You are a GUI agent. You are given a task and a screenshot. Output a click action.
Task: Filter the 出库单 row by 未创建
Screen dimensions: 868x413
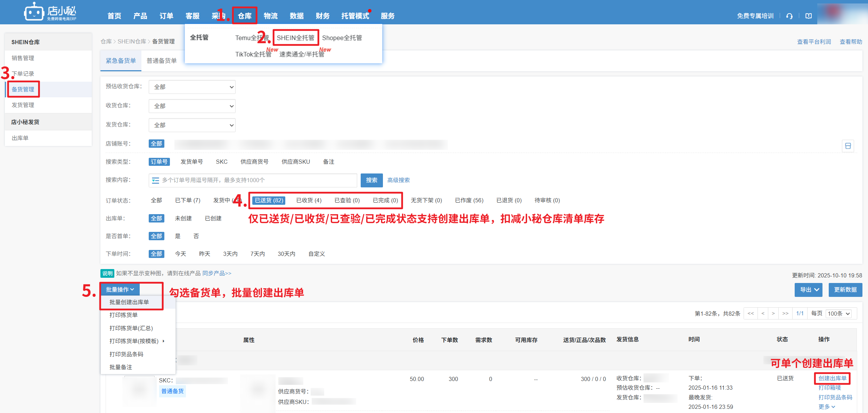pyautogui.click(x=183, y=218)
